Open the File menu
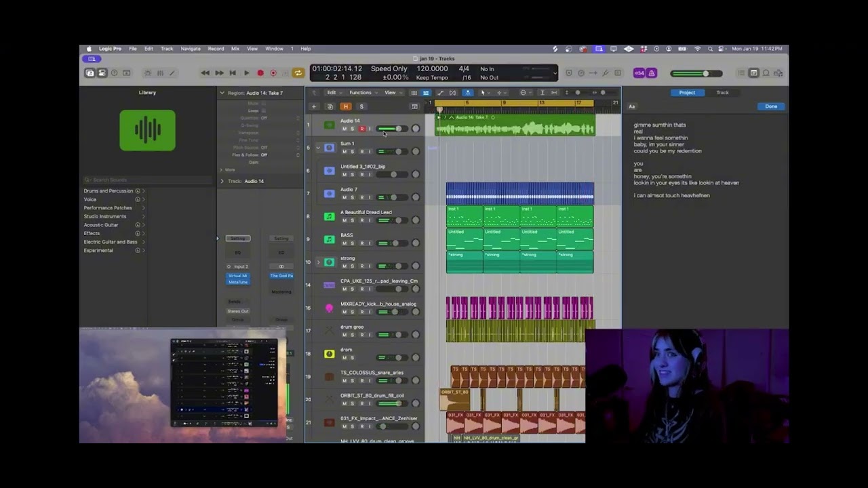 pos(133,49)
